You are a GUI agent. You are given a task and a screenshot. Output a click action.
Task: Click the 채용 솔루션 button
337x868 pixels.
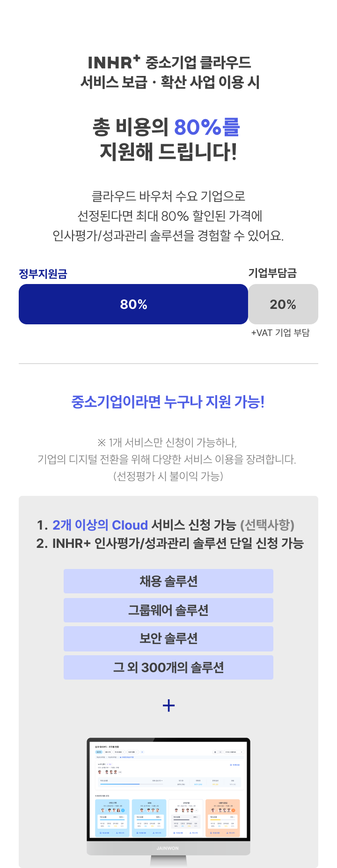tap(168, 581)
